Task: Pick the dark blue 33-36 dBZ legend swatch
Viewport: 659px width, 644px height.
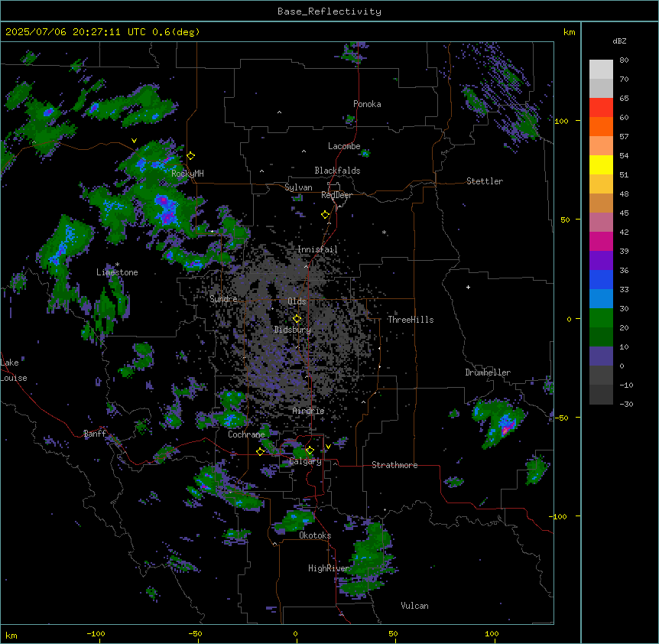Action: (601, 280)
